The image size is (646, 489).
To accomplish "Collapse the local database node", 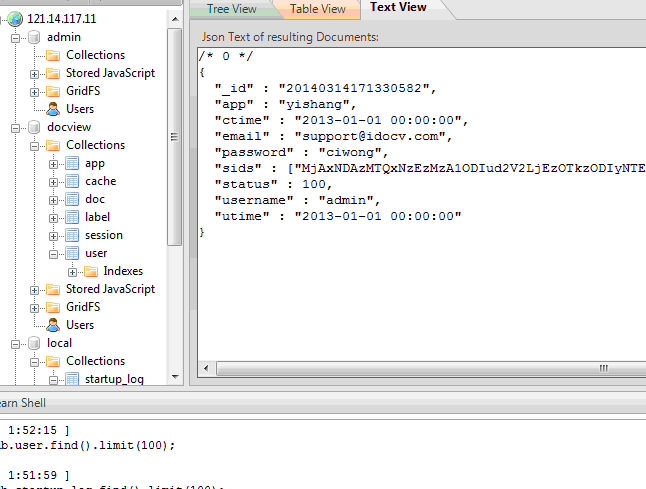I will click(x=16, y=344).
